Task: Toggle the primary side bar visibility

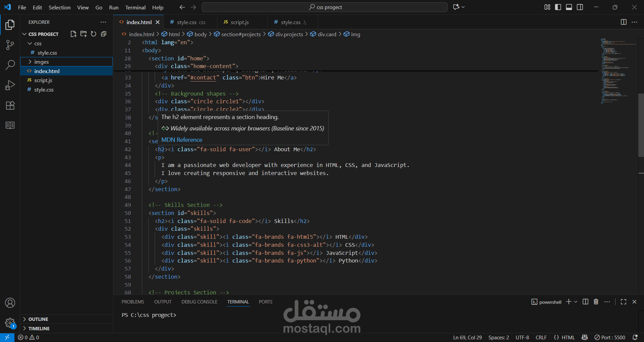Action: tap(558, 7)
